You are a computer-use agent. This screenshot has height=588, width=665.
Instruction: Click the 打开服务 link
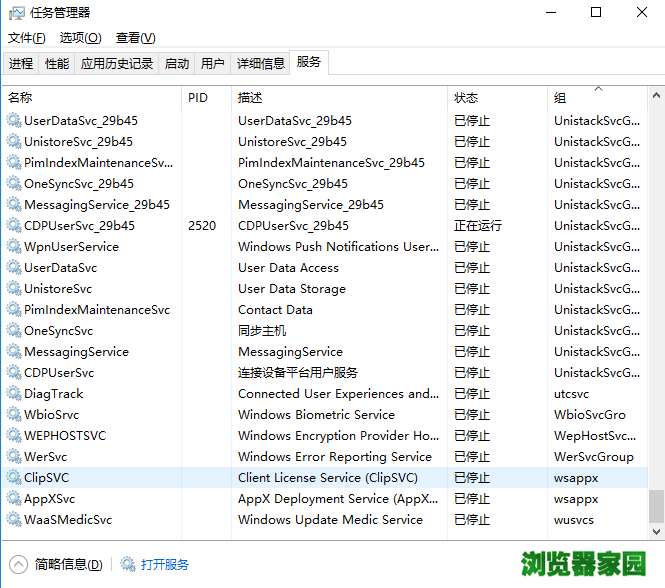(x=165, y=564)
